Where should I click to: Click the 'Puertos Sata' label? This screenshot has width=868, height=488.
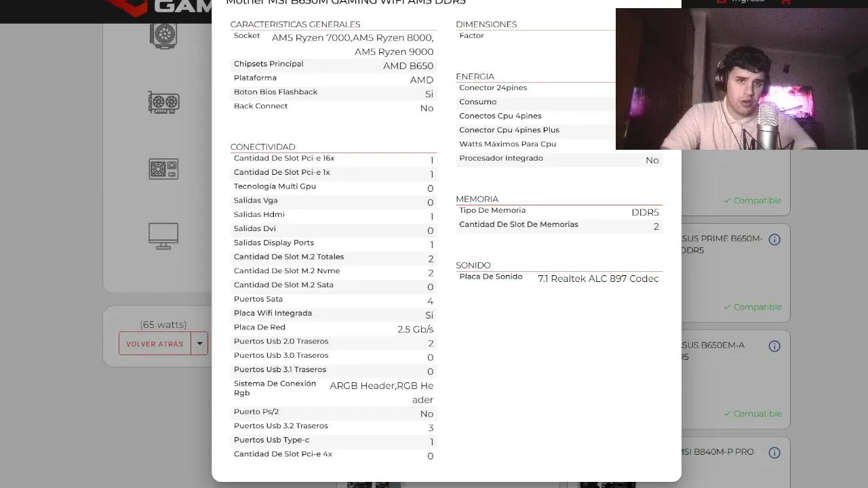tap(258, 299)
